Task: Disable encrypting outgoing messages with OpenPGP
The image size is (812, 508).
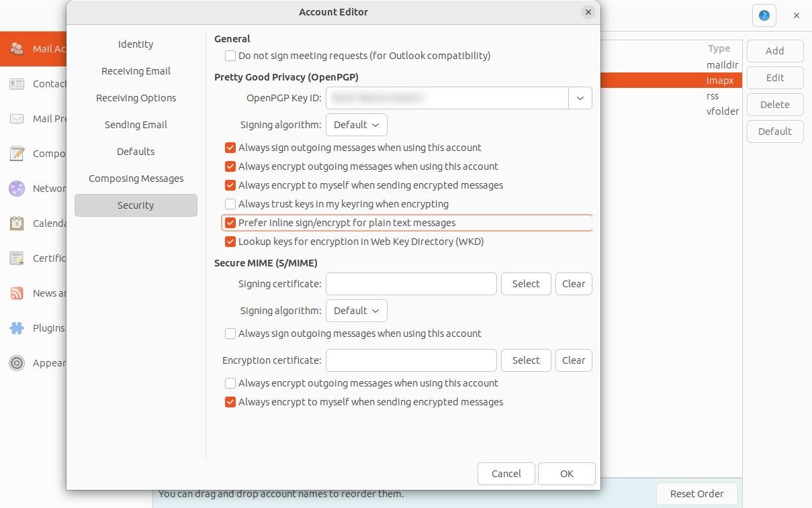Action: [x=230, y=166]
